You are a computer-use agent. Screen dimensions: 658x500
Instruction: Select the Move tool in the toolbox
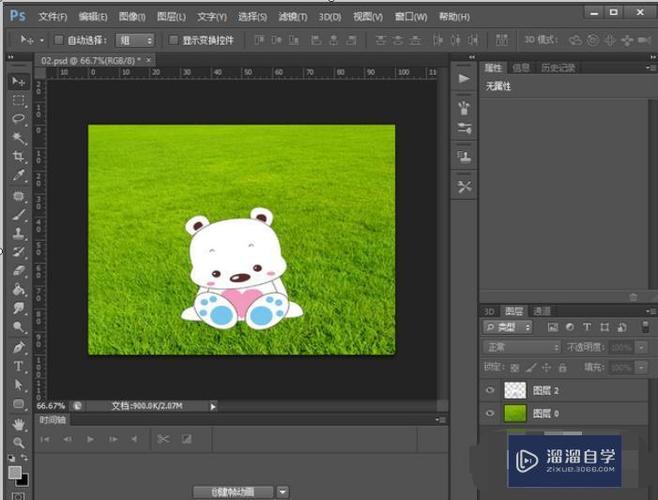tap(18, 80)
